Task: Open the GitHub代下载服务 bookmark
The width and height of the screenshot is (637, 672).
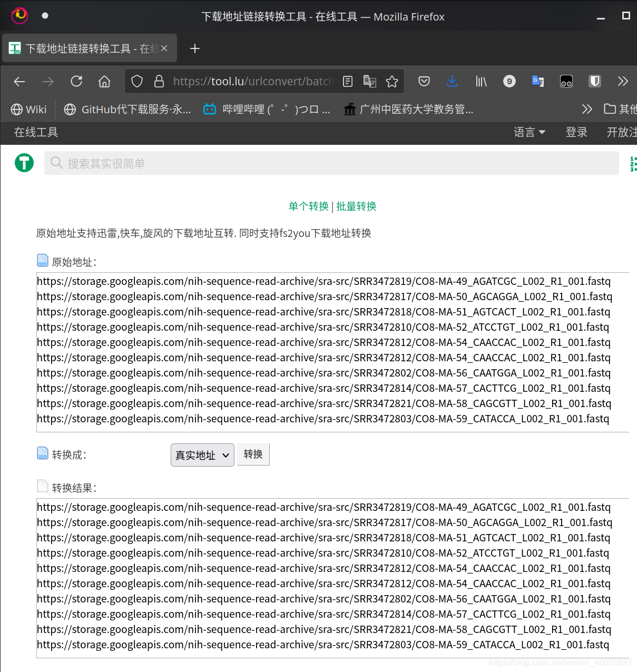Action: point(128,109)
